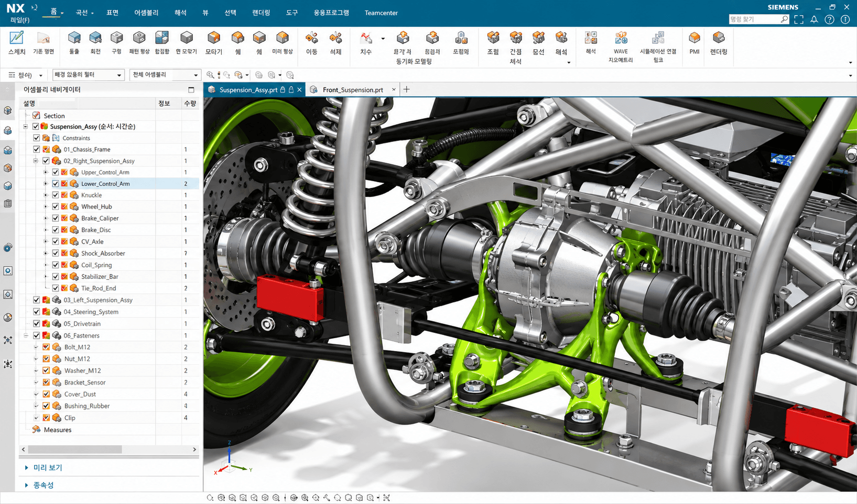The width and height of the screenshot is (857, 504).
Task: Click the notification bell icon
Action: [814, 19]
